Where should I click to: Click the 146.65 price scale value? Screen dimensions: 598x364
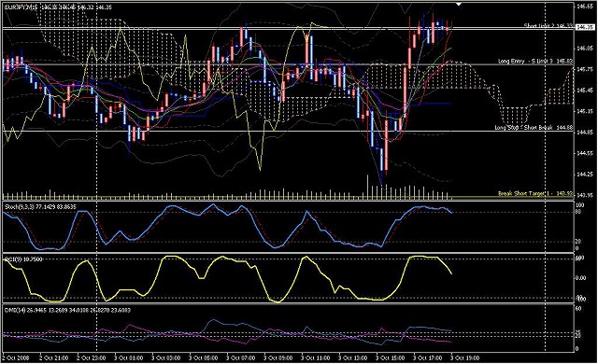point(585,7)
